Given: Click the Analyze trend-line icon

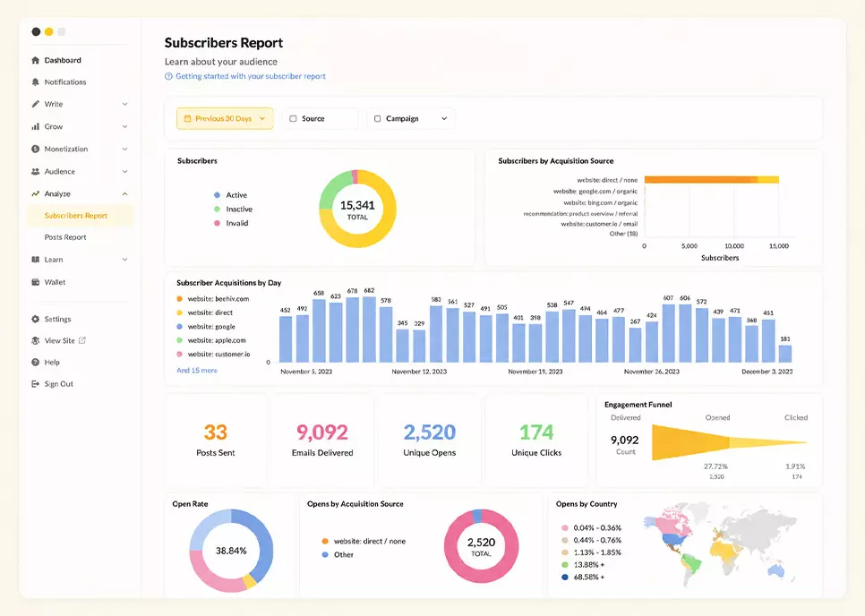Looking at the screenshot, I should click(35, 193).
